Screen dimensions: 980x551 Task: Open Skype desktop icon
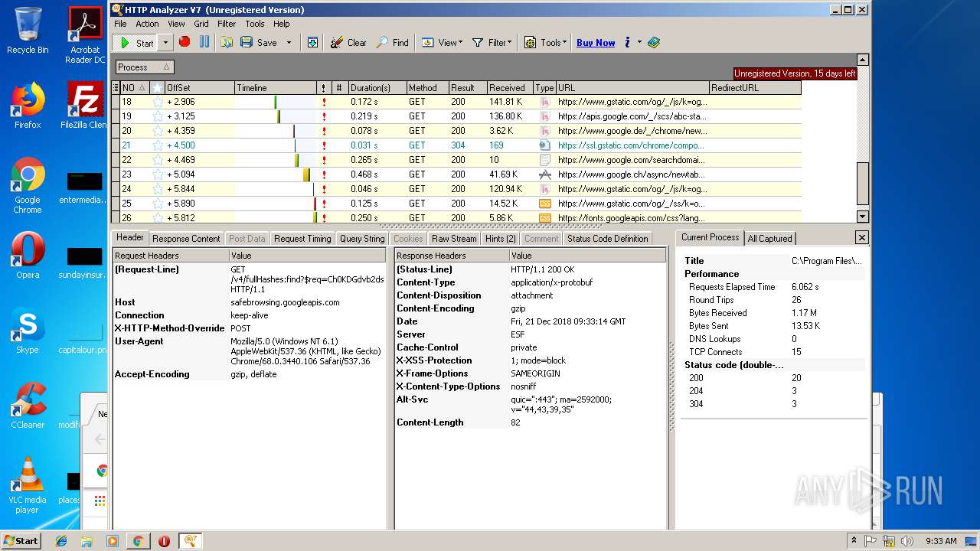tap(28, 331)
